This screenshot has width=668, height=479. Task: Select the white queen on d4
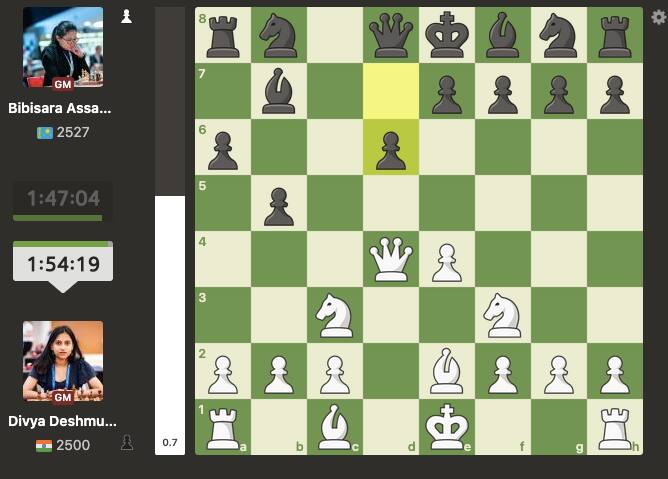click(x=391, y=259)
